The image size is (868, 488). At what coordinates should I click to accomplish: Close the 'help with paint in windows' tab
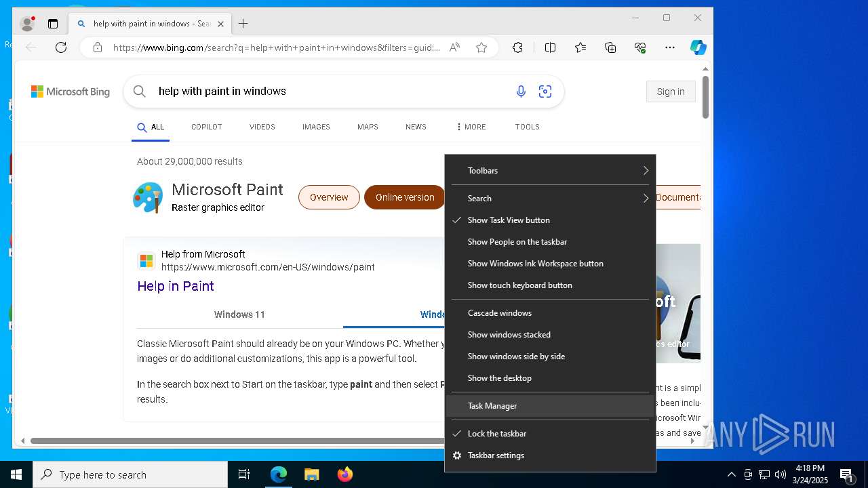[x=220, y=24]
